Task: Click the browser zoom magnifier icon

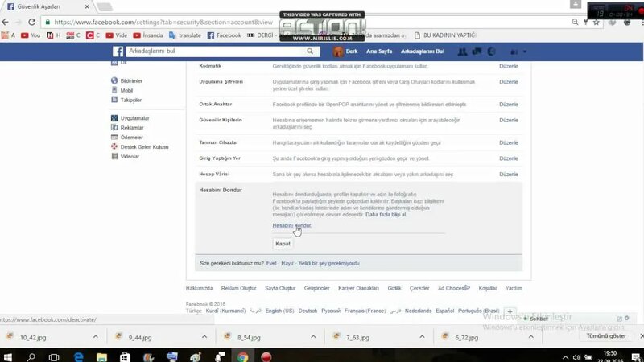Action: (575, 23)
